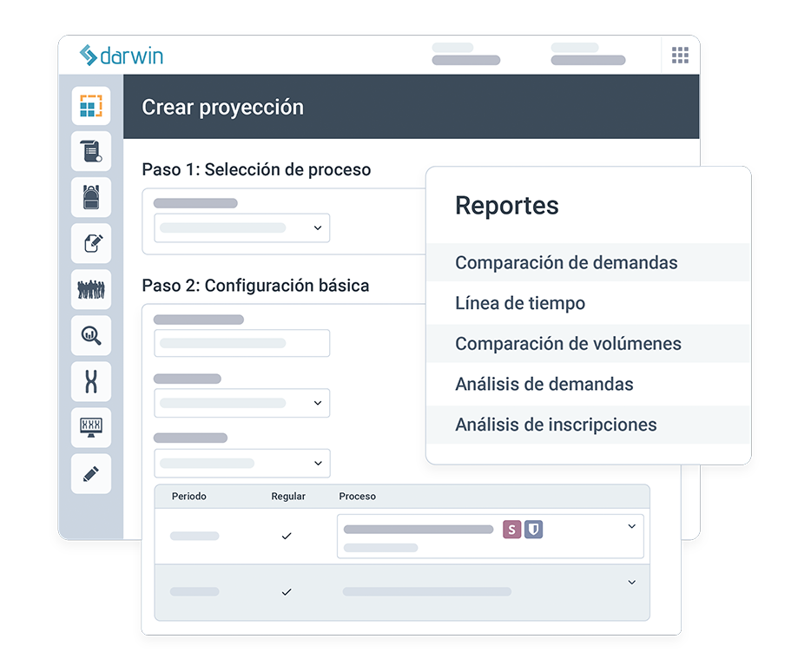Viewport: 811px width, 672px height.
Task: Click the Crear proyección header title
Action: point(223,107)
